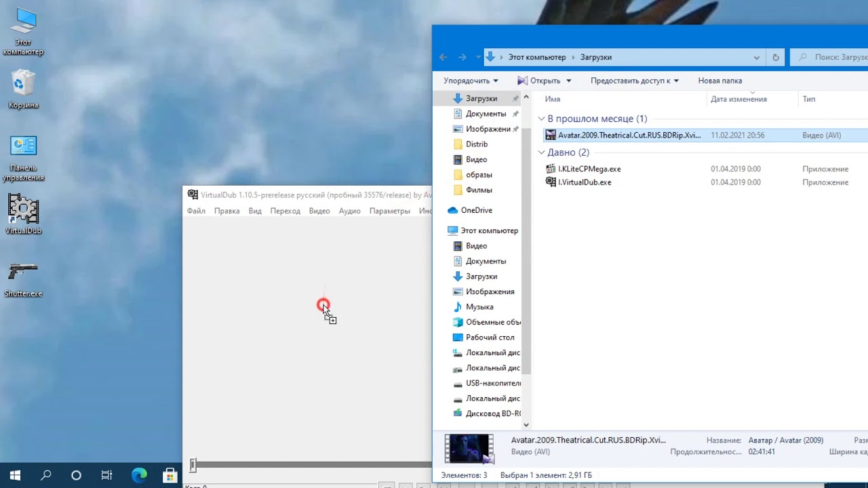The height and width of the screenshot is (488, 868).
Task: Open the Упорядочить dropdown in Explorer
Action: tap(471, 81)
